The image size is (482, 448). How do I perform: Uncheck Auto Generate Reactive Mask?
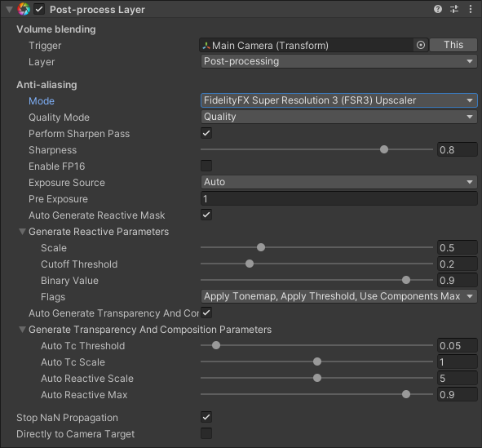[x=206, y=215]
